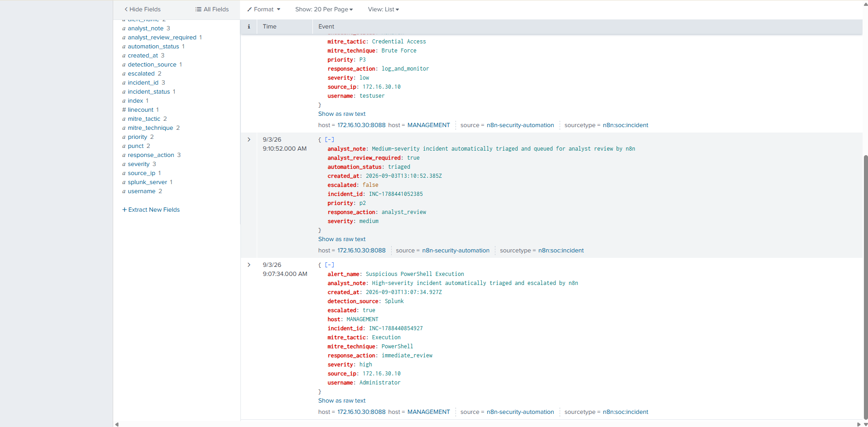Collapse JSON of the analyst_review event
Image resolution: width=868 pixels, height=427 pixels.
tap(330, 139)
